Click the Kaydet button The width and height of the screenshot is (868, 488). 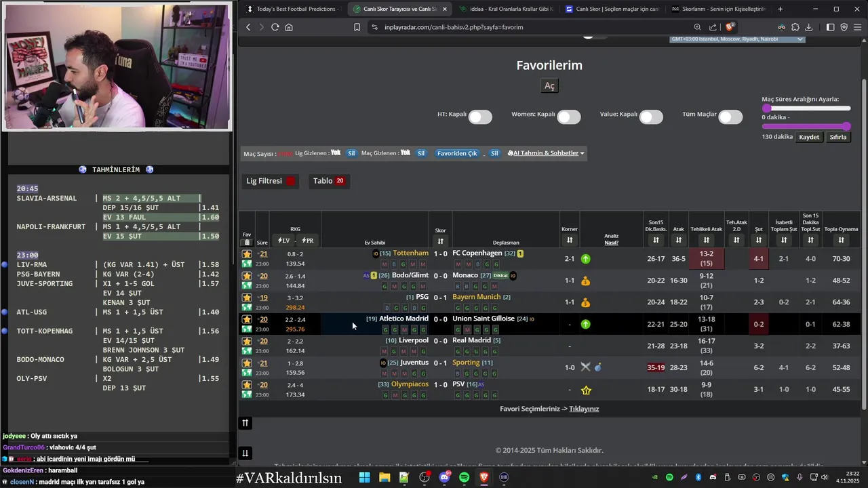809,137
